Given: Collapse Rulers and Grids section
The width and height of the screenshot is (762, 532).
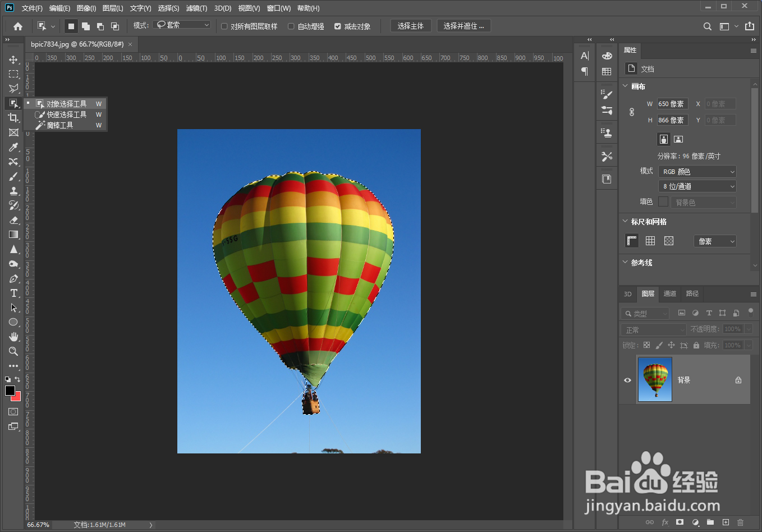Looking at the screenshot, I should tap(626, 221).
